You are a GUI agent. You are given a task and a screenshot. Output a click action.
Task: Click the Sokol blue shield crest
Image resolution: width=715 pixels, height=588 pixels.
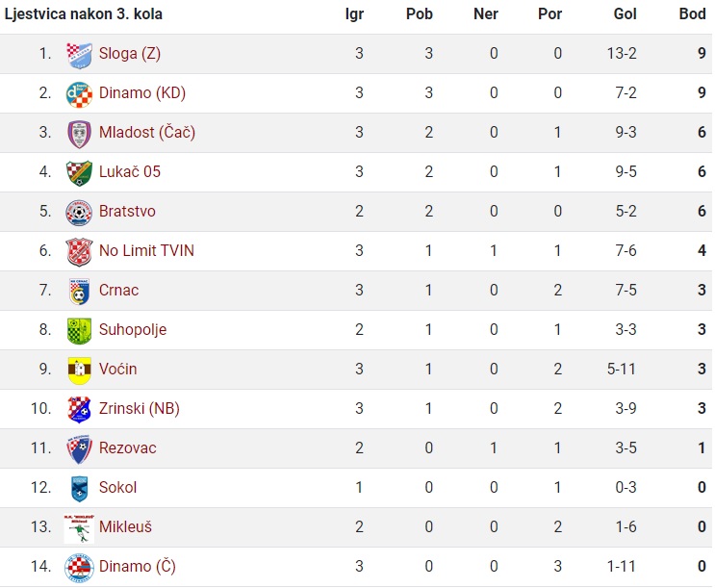(x=79, y=489)
